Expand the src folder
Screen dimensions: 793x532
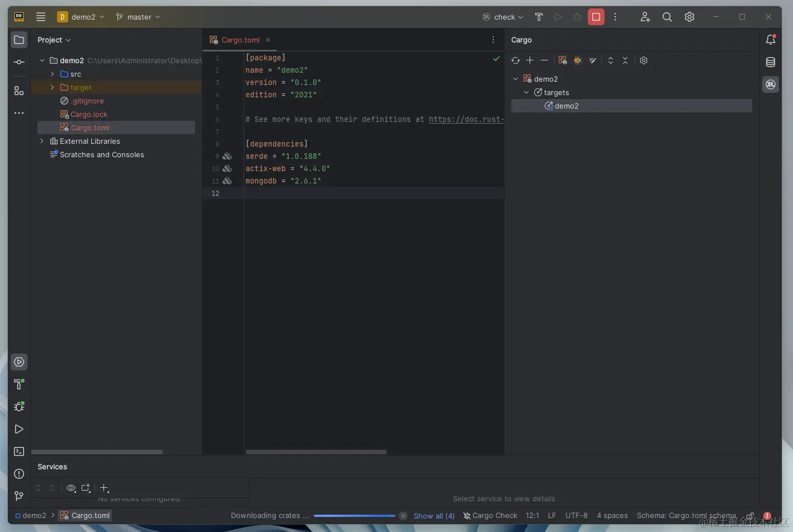coord(53,74)
